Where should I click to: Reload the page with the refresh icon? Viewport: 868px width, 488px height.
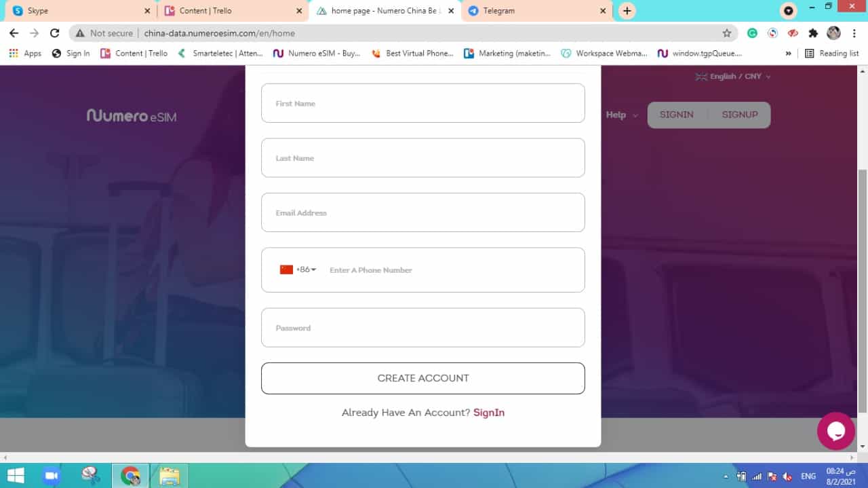click(x=55, y=33)
